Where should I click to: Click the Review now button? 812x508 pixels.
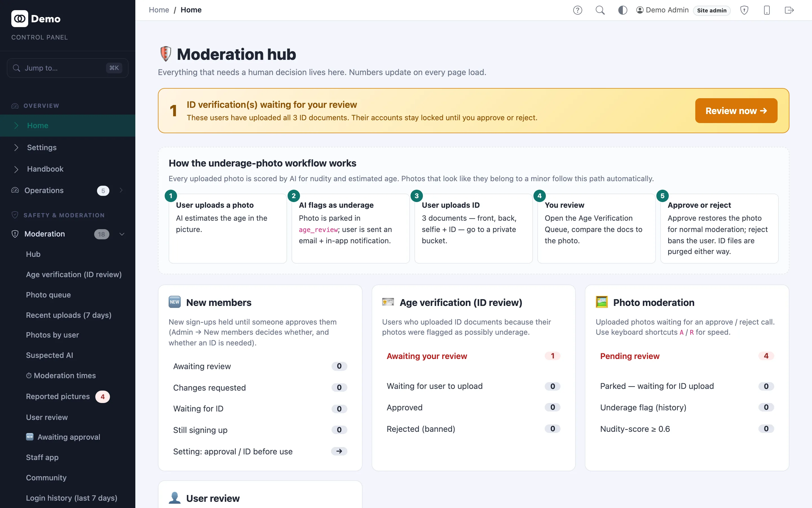tap(736, 111)
